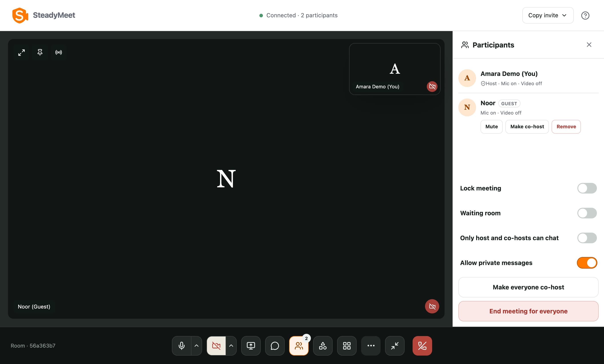Click End meeting for everyone
Screen dimensions: 604x364
[x=528, y=311]
